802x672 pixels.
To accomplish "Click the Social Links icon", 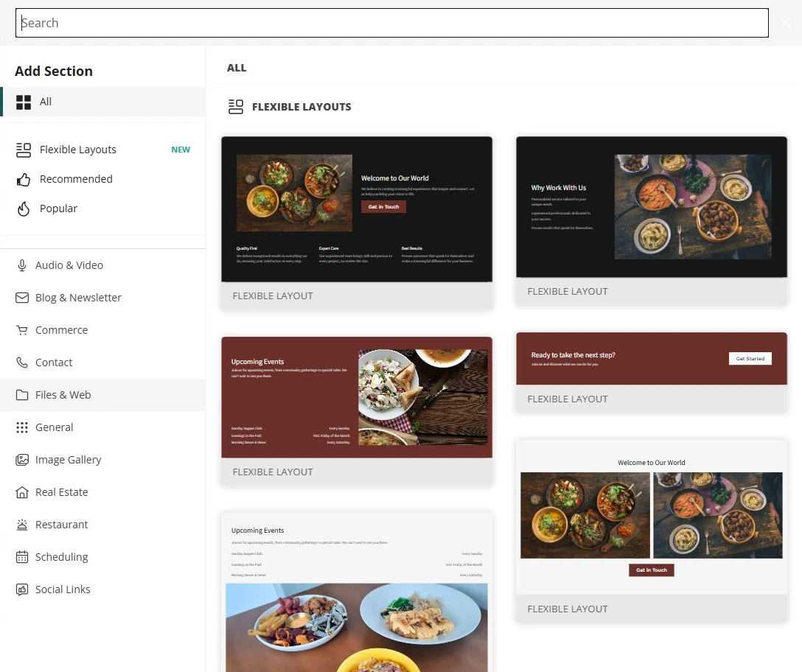I will click(22, 589).
